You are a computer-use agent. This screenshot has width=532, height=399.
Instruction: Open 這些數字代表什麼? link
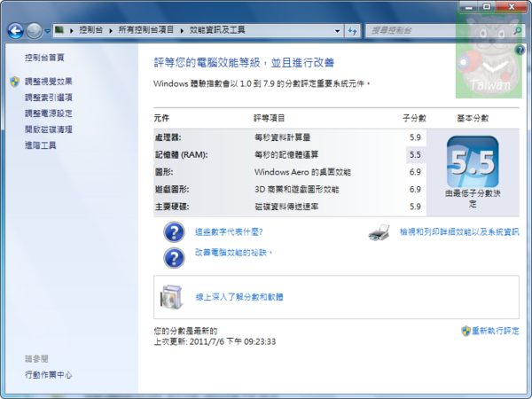[229, 232]
